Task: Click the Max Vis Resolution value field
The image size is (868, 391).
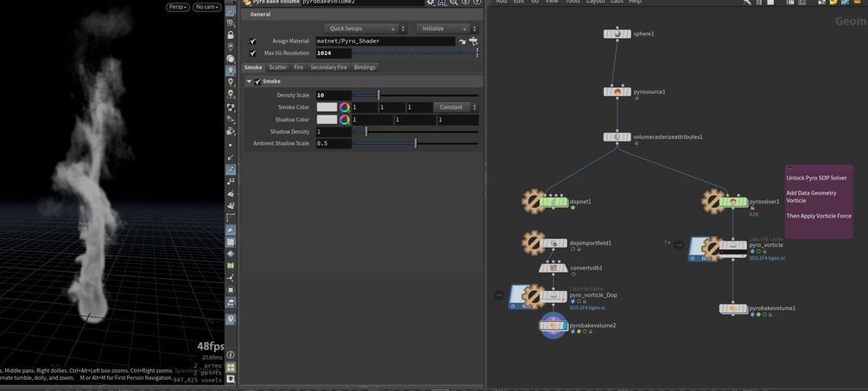Action: (x=333, y=54)
